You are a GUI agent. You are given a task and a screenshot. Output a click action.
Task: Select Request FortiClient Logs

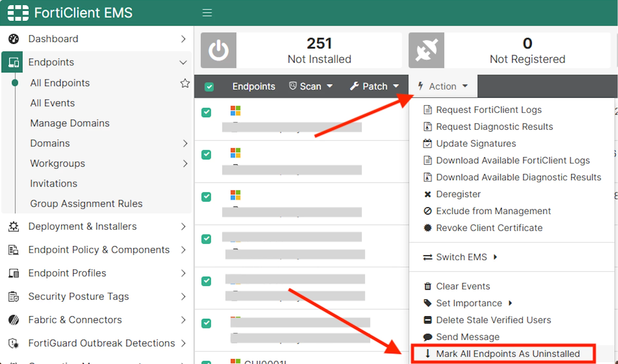point(489,110)
